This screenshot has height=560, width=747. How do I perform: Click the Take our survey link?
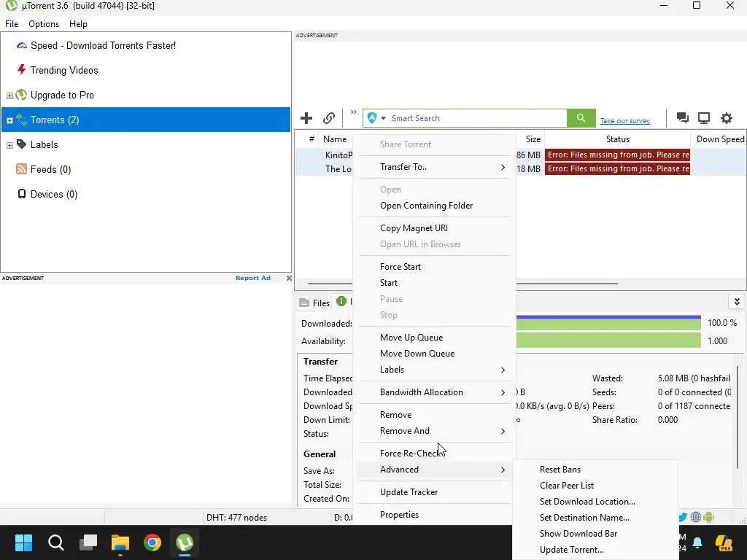click(x=625, y=121)
